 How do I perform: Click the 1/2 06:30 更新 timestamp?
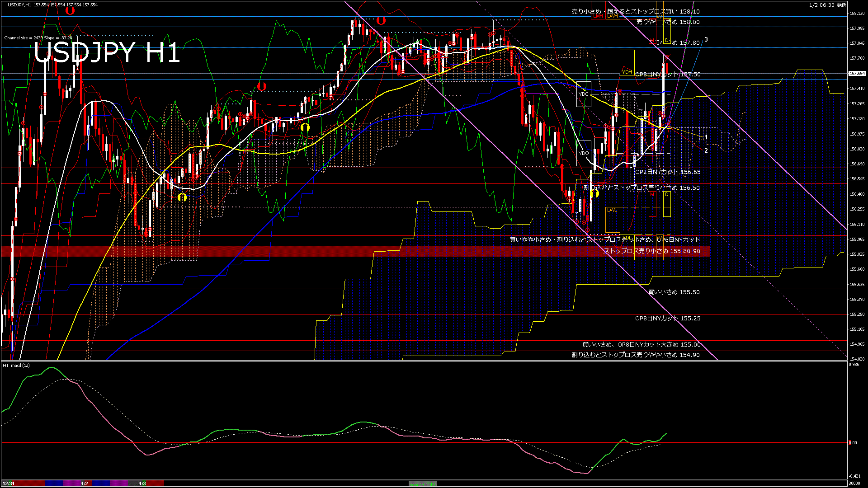click(827, 5)
